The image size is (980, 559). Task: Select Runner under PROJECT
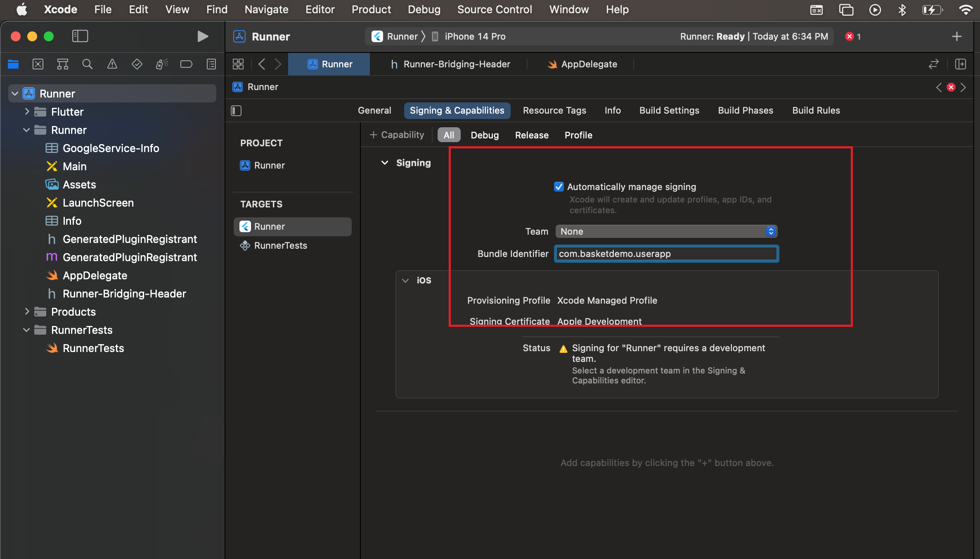[263, 166]
